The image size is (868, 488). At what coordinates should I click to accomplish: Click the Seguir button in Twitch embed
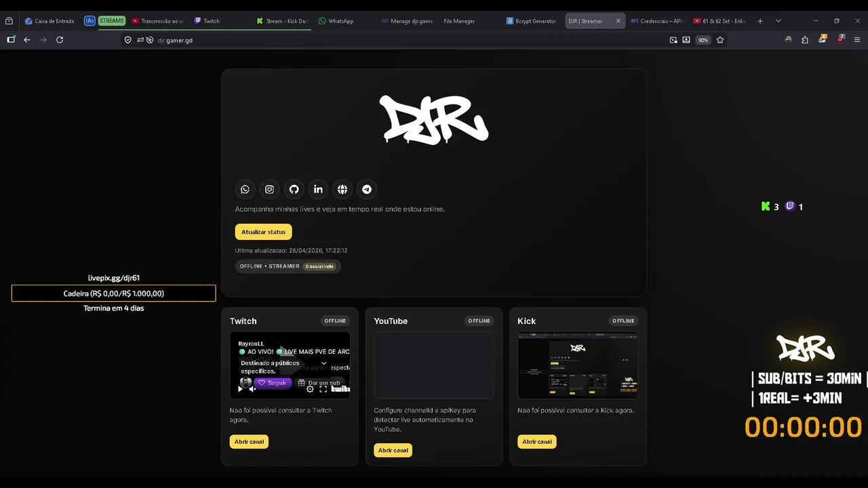[x=272, y=383]
